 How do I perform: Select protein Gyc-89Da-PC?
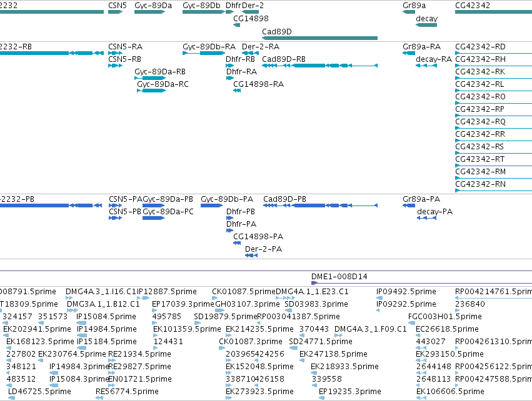(x=168, y=212)
